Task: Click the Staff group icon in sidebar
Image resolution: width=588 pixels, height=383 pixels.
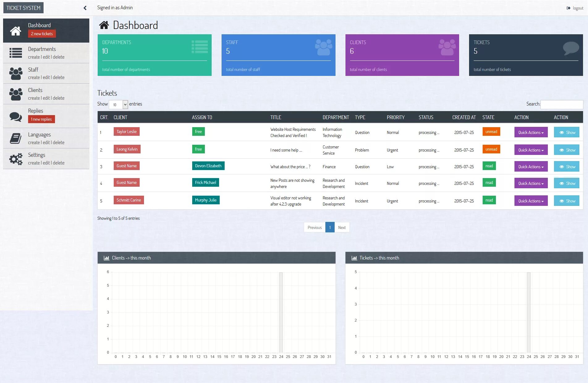Action: point(15,73)
